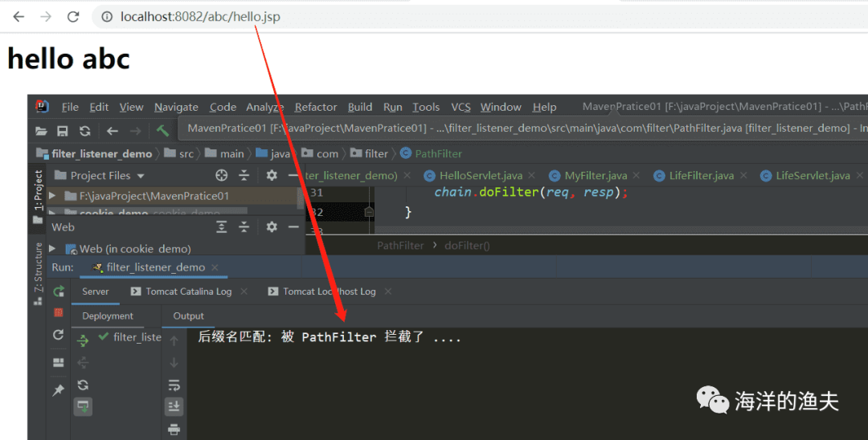The width and height of the screenshot is (868, 440).
Task: Stop the running server
Action: (58, 313)
